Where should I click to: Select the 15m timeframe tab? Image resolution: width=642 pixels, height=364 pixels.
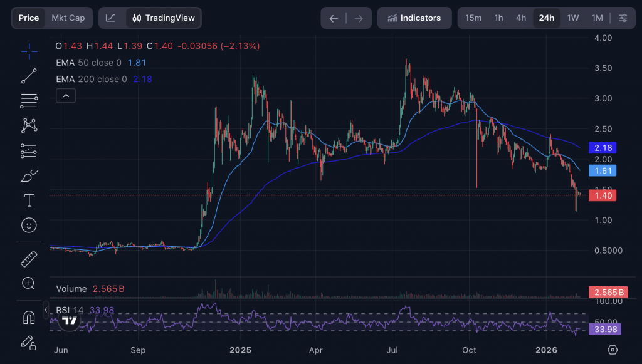coord(473,18)
